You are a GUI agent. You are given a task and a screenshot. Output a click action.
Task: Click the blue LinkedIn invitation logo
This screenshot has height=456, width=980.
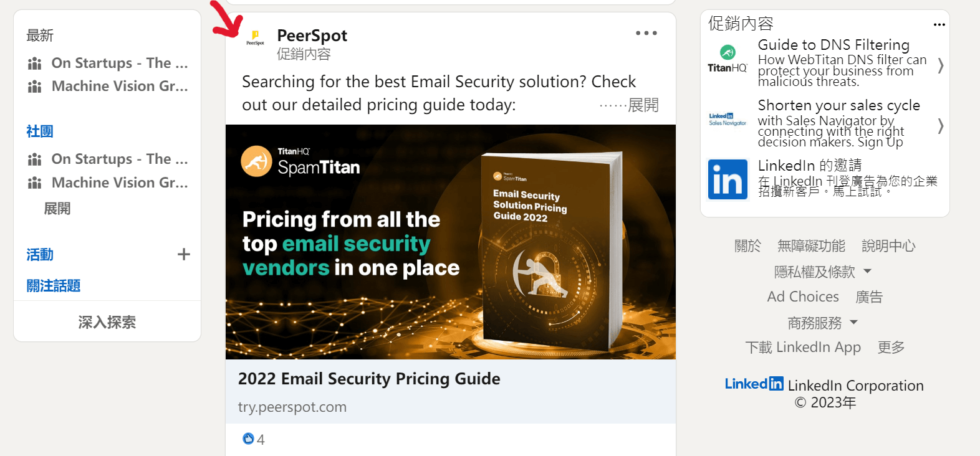(728, 179)
